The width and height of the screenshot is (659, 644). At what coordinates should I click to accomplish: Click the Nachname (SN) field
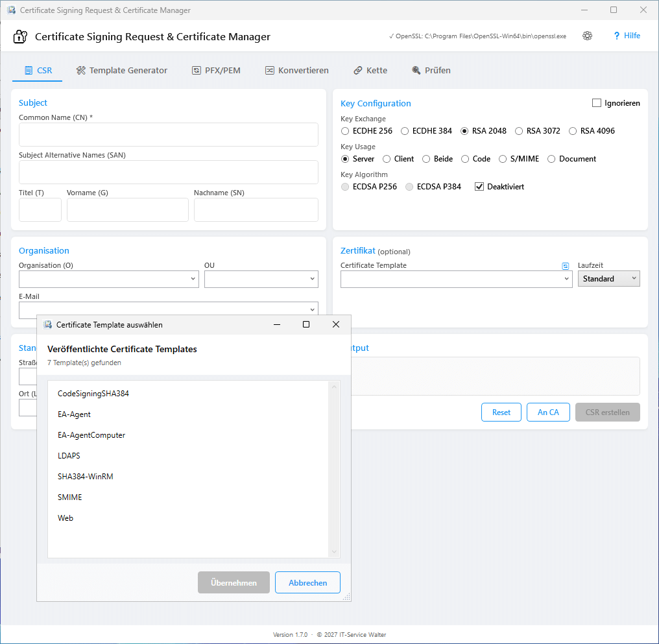[x=256, y=209]
